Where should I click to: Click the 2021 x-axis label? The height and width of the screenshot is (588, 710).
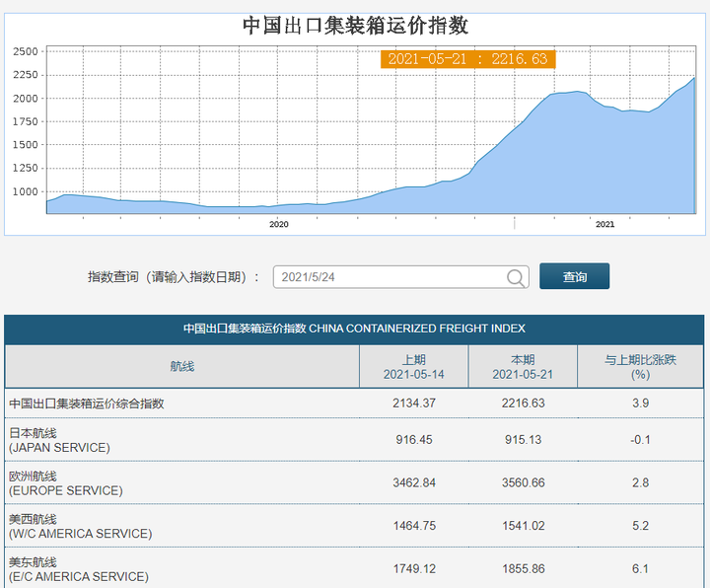coord(604,224)
